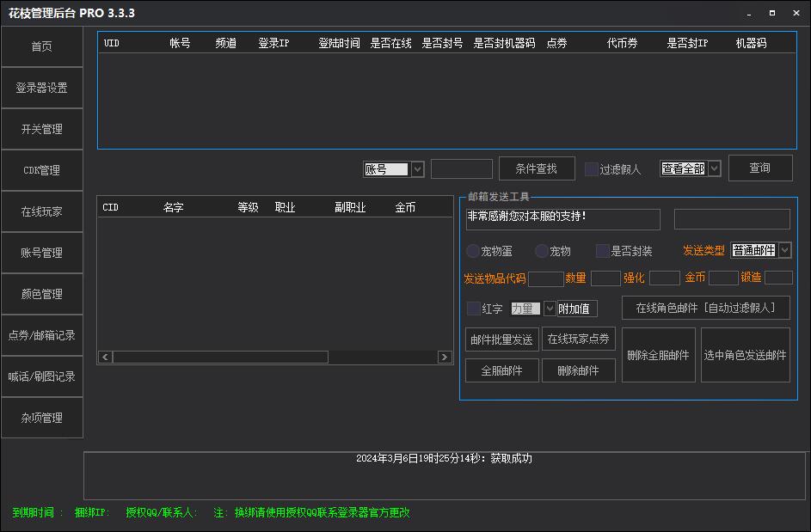Viewport: 811px width, 532px height.
Task: Open the CDK管理 panel
Action: pos(40,170)
